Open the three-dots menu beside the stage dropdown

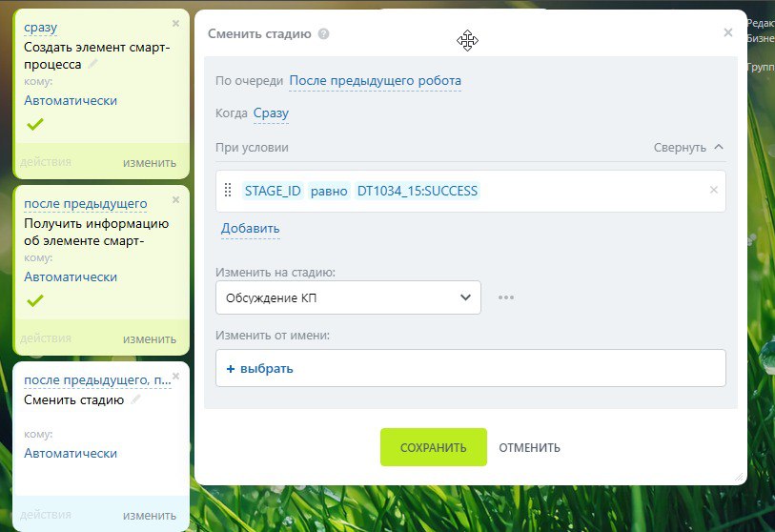(506, 297)
